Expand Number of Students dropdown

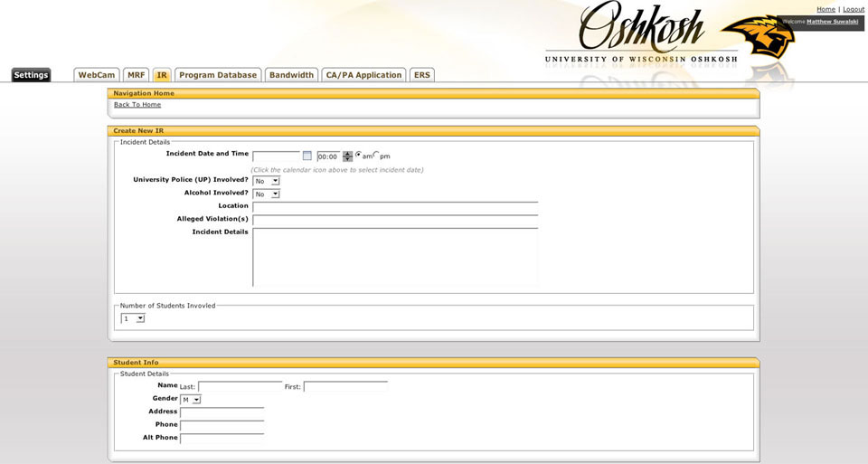(133, 318)
